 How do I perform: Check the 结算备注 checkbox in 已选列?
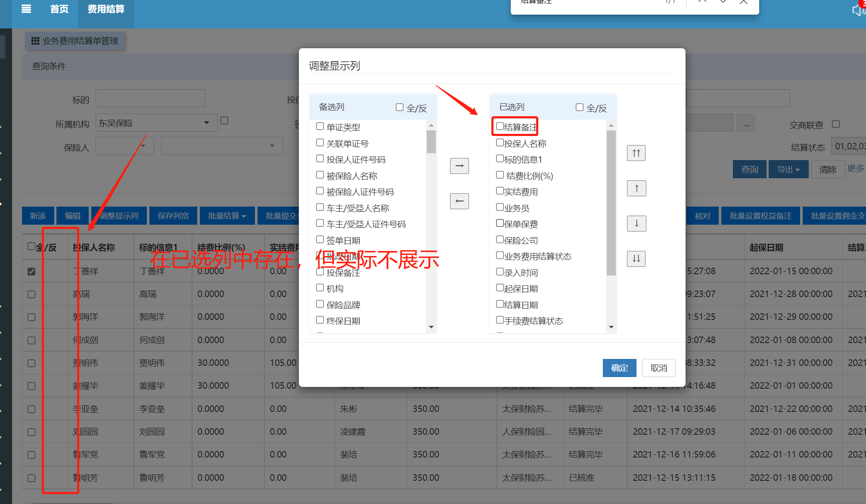500,127
